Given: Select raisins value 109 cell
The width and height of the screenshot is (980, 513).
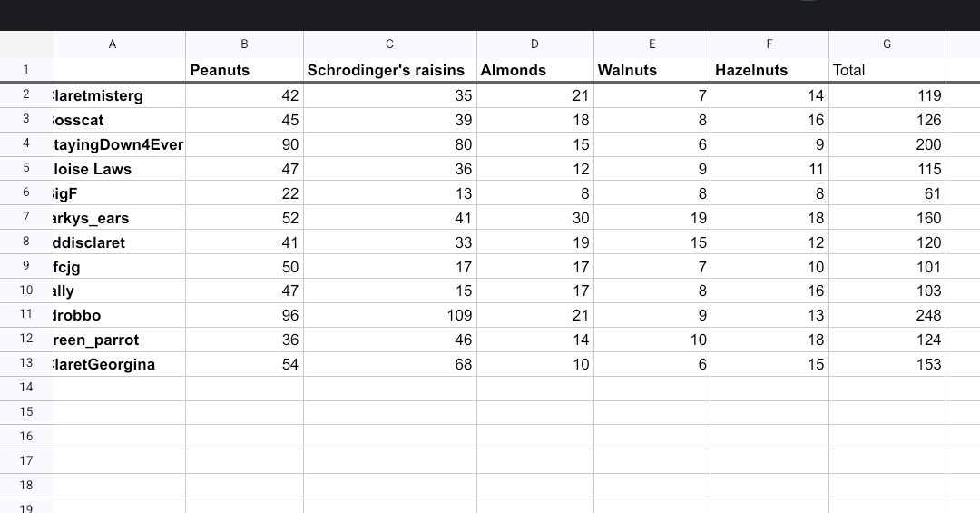Looking at the screenshot, I should 389,315.
